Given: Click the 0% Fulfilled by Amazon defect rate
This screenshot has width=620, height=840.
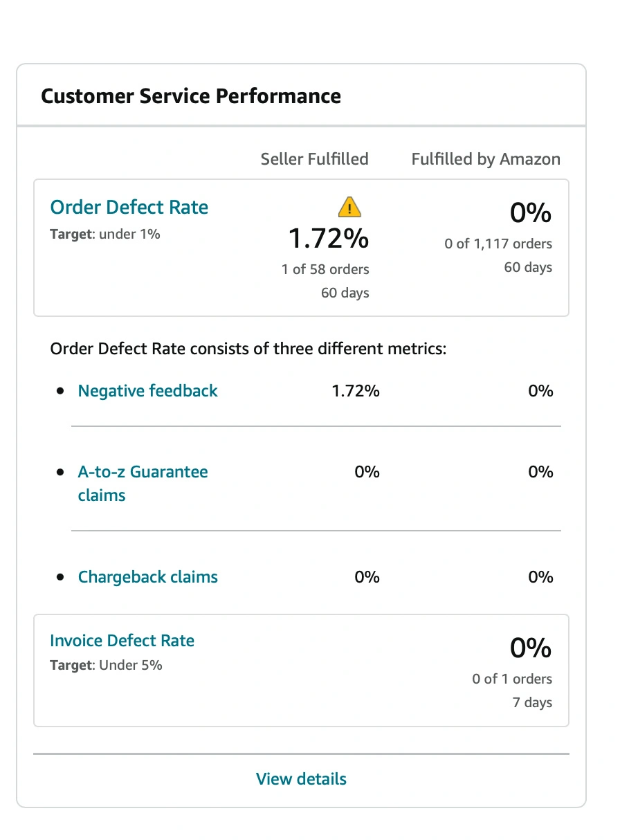Looking at the screenshot, I should coord(530,212).
